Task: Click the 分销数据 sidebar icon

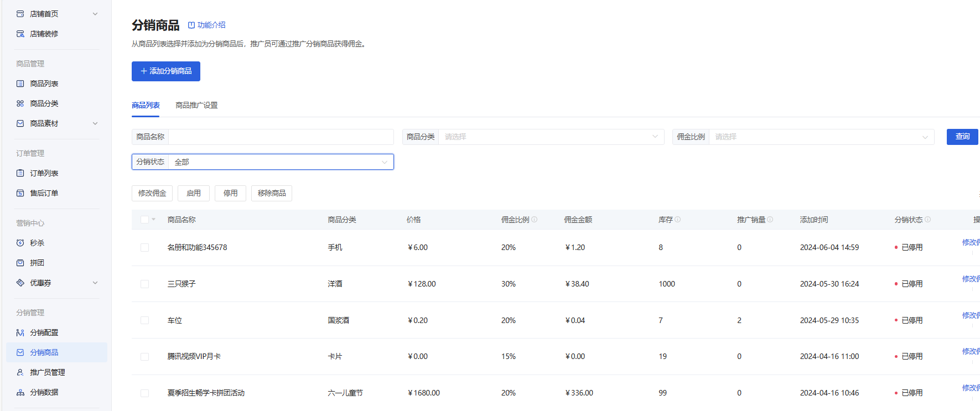Action: pos(20,392)
